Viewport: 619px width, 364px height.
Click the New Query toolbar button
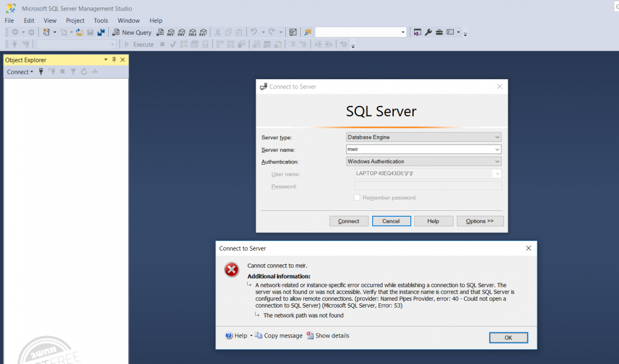[132, 32]
